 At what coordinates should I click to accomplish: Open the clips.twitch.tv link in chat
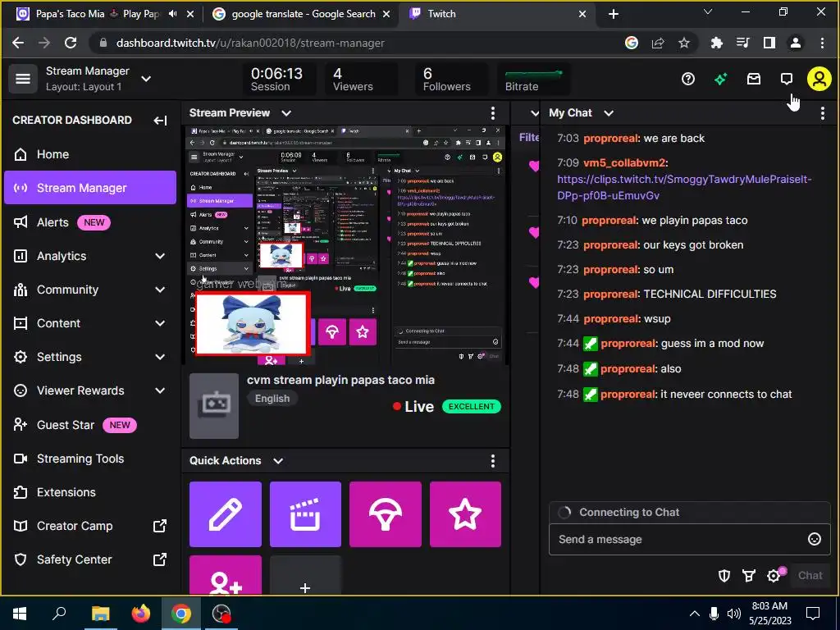tap(684, 187)
